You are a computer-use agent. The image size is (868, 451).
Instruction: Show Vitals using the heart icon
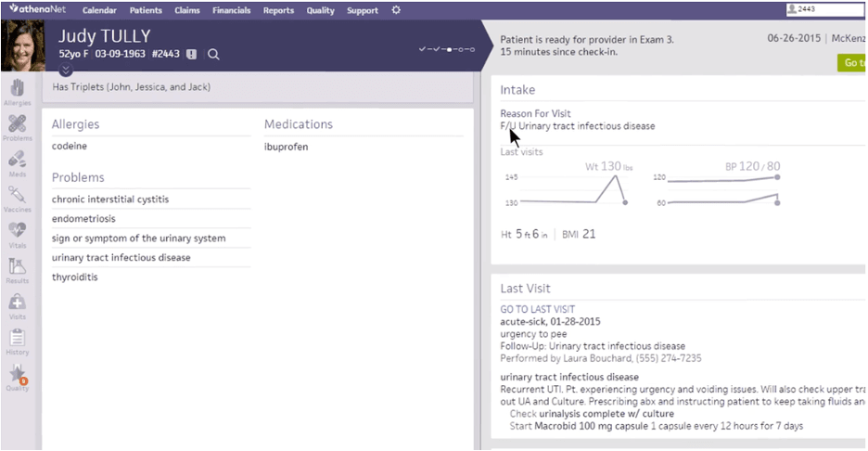(x=17, y=231)
